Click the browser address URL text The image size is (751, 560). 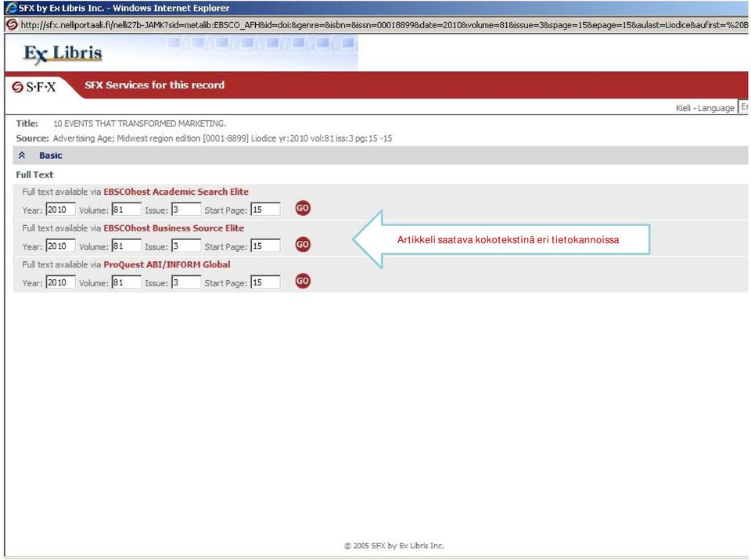pos(384,25)
